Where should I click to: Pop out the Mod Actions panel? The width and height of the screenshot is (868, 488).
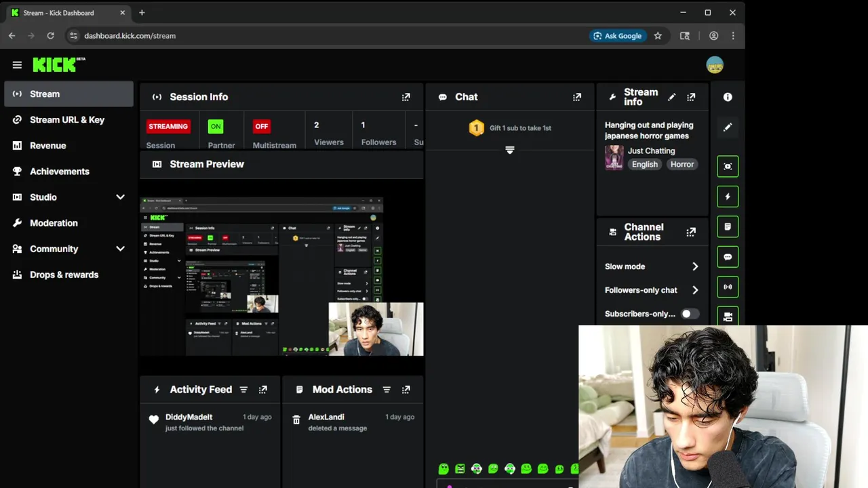[406, 390]
